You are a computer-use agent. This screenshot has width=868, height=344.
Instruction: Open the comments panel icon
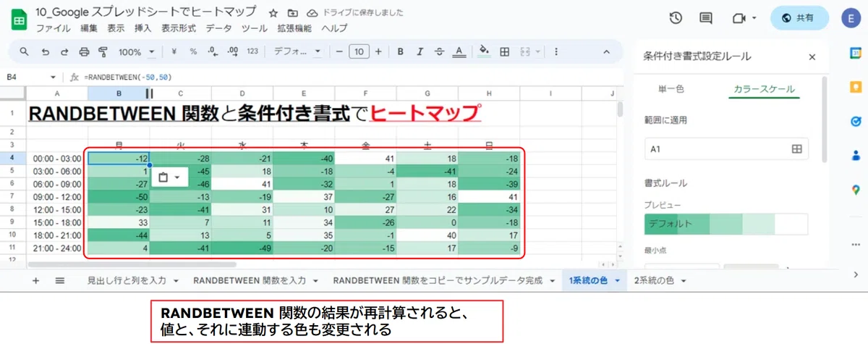pyautogui.click(x=705, y=18)
